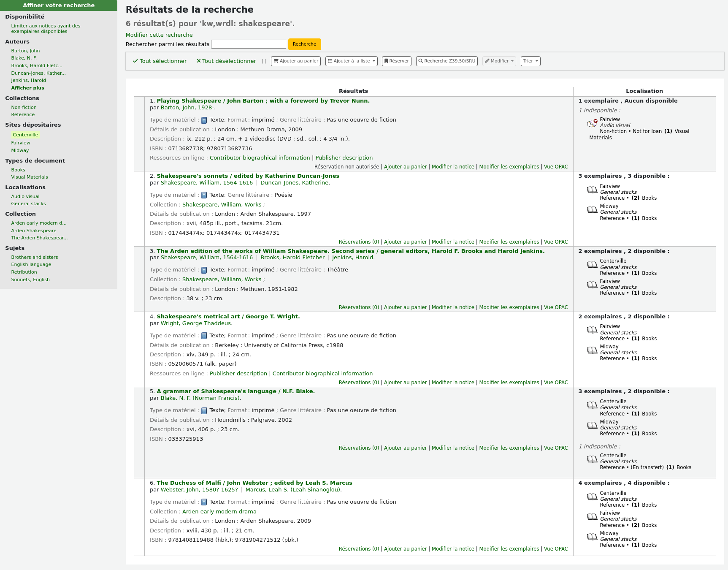This screenshot has width=728, height=570.
Task: Click Modifier les exemplaires for Shakespeare's sonnets
Action: click(x=509, y=242)
